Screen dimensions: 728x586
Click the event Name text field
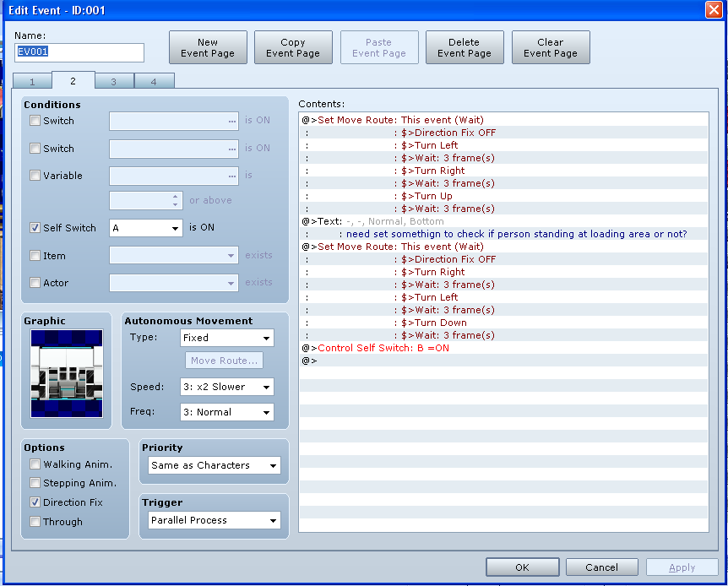click(79, 52)
